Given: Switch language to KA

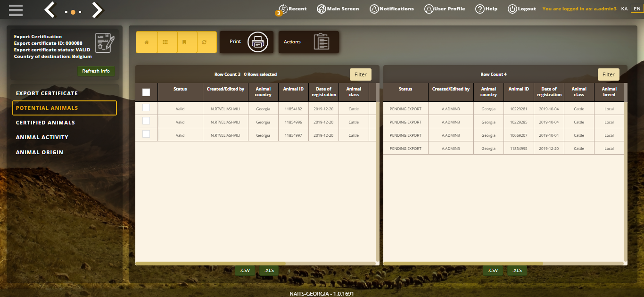Looking at the screenshot, I should click(x=624, y=8).
